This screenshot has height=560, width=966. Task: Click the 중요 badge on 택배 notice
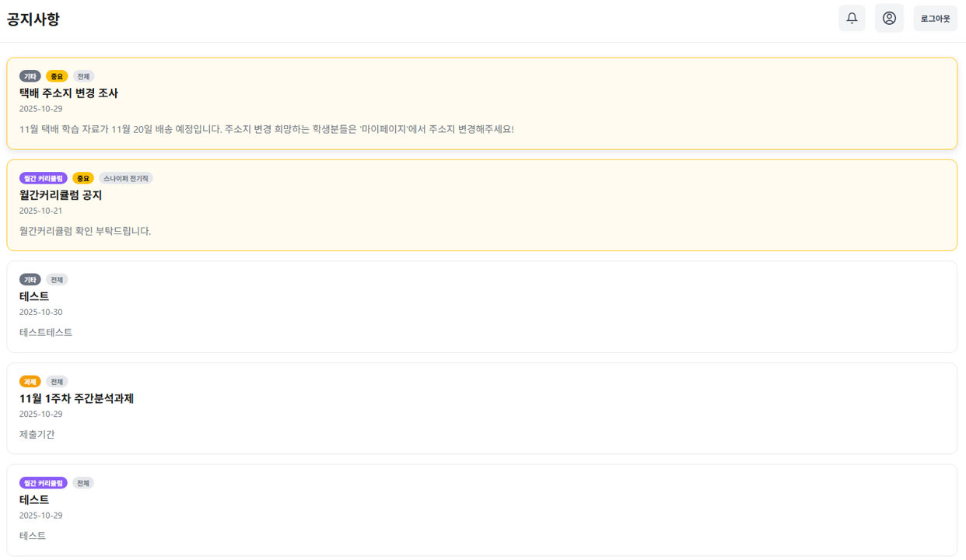(57, 76)
